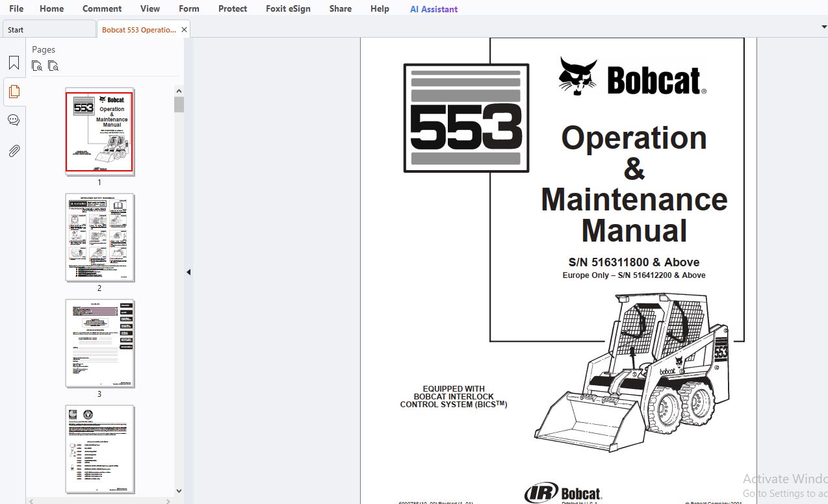Screen dimensions: 828x504
Task: Click the Bobcat logo at page top
Action: [632, 77]
